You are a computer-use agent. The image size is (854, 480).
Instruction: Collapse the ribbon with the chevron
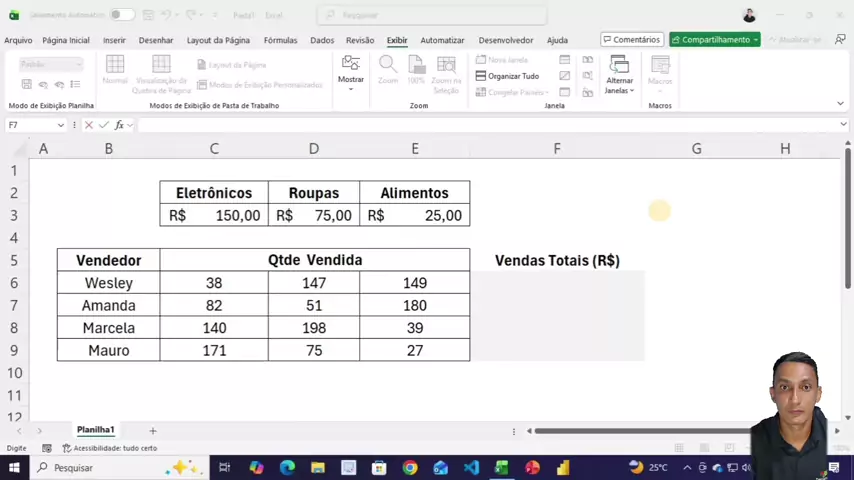point(840,104)
